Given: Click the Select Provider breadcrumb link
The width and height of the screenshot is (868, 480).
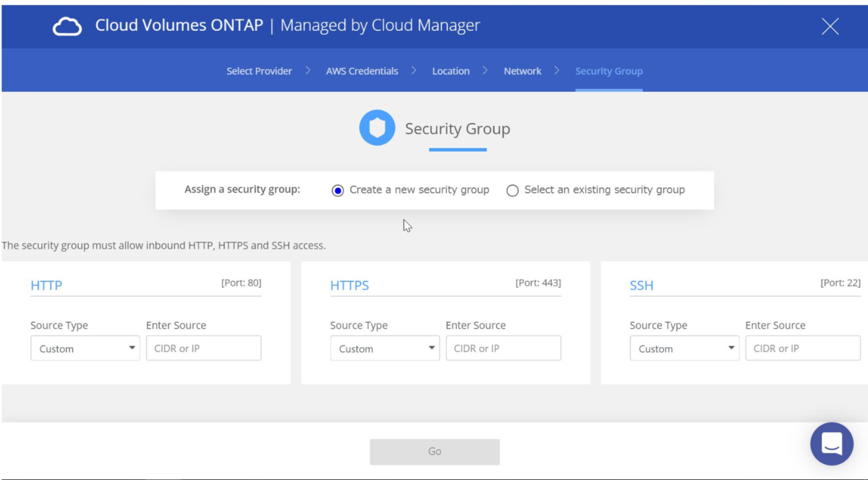Looking at the screenshot, I should pyautogui.click(x=259, y=70).
